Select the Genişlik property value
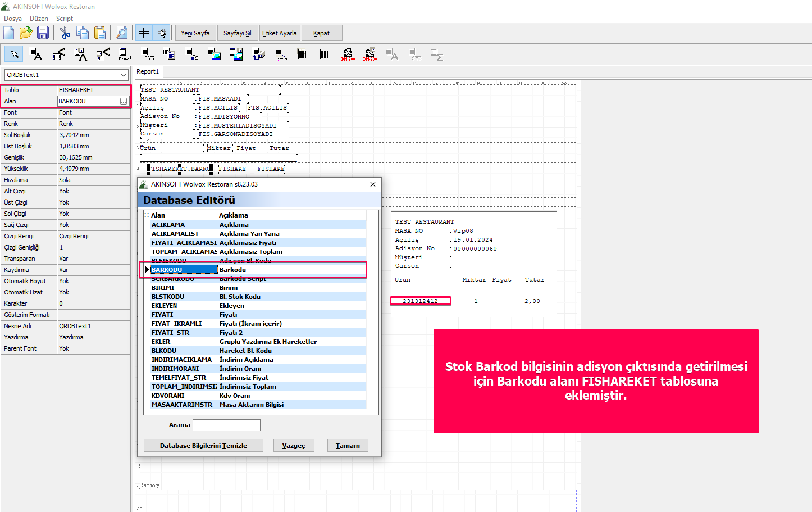The image size is (812, 512). coord(93,157)
